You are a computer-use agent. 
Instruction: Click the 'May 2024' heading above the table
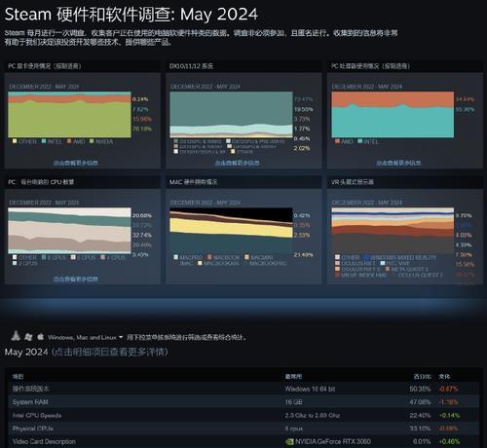pos(26,352)
